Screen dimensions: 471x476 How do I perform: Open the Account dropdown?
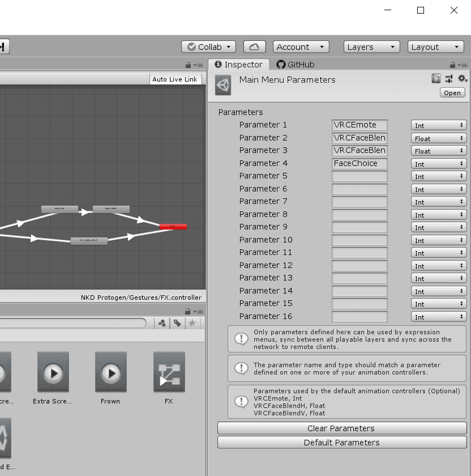click(x=301, y=46)
